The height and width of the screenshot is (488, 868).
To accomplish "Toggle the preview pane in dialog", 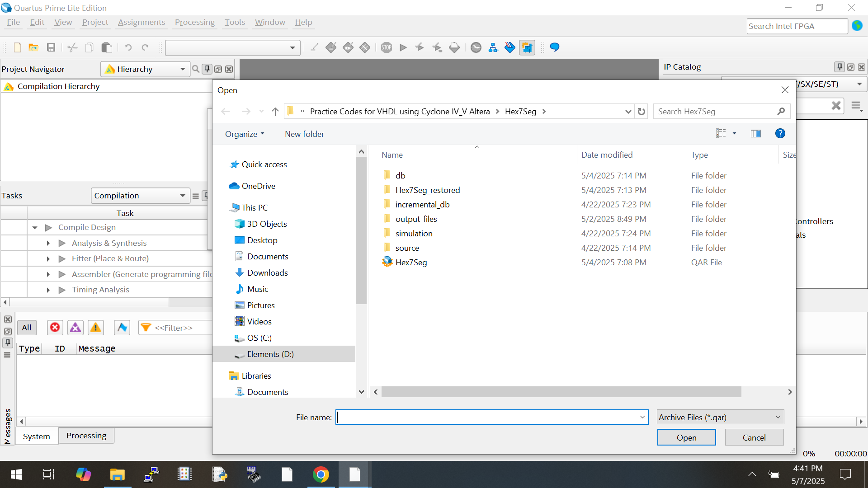I will pos(755,133).
